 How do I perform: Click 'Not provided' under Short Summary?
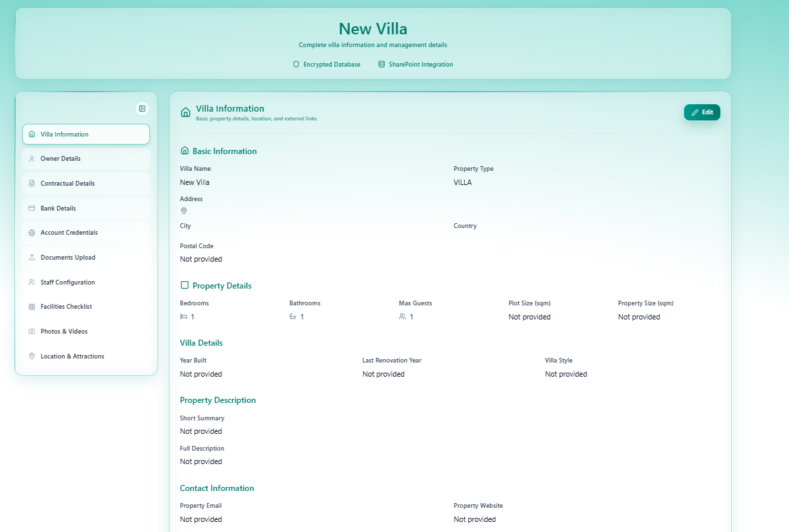[200, 431]
